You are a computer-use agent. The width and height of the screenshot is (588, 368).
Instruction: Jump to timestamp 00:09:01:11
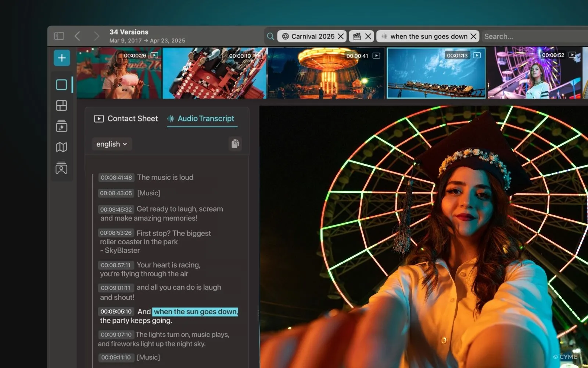click(116, 288)
